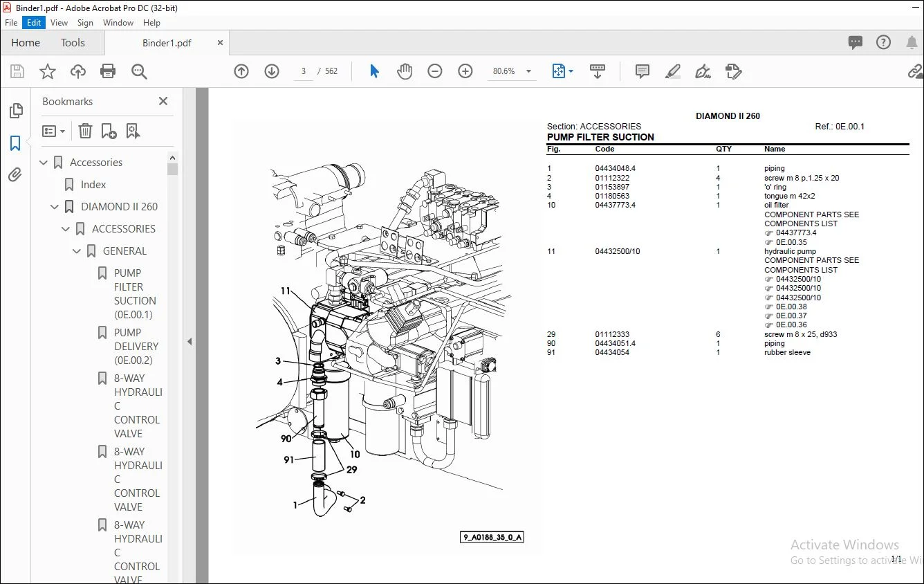Viewport: 924px width, 584px height.
Task: Click the 'rubber sleeve' part name
Action: pyautogui.click(x=787, y=352)
